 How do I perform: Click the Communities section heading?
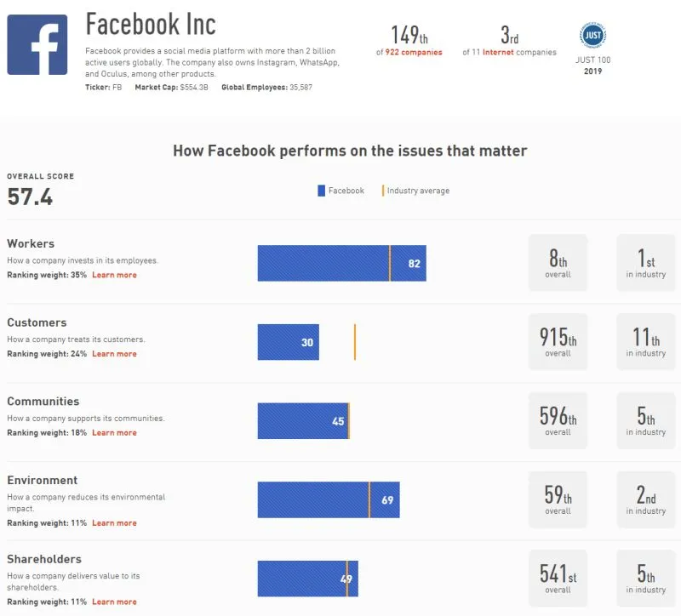[43, 402]
